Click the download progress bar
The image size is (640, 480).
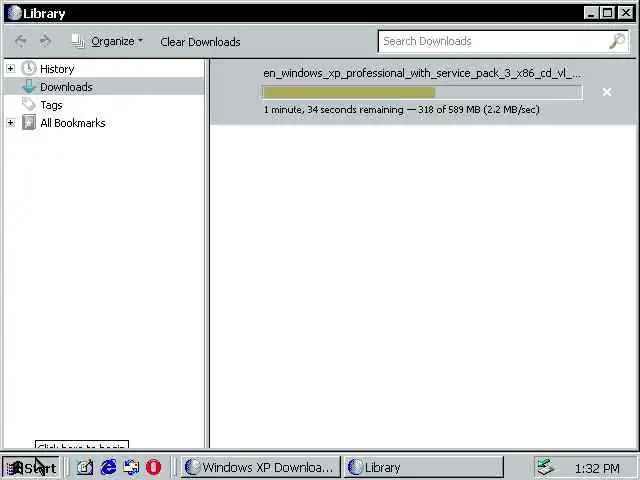(x=422, y=92)
